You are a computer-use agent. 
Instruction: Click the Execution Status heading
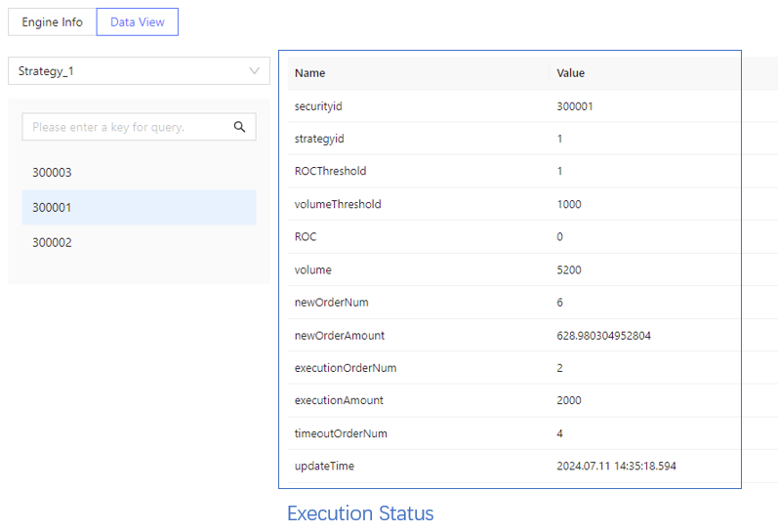[x=360, y=513]
